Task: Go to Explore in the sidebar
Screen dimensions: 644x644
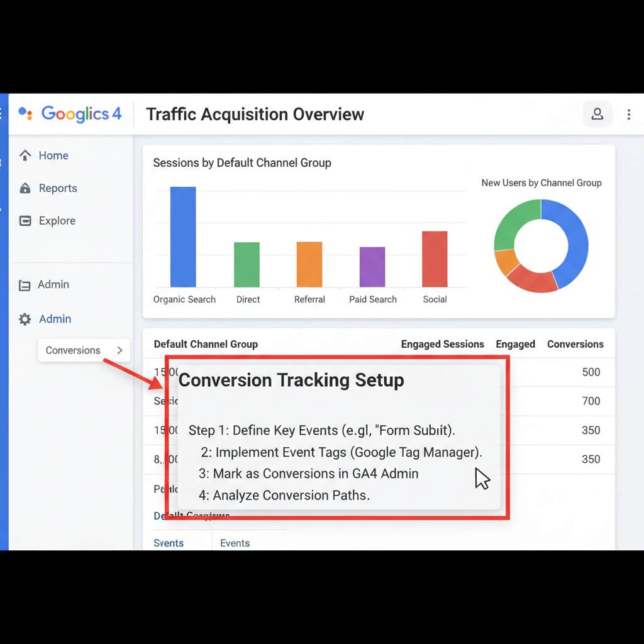Action: point(57,221)
